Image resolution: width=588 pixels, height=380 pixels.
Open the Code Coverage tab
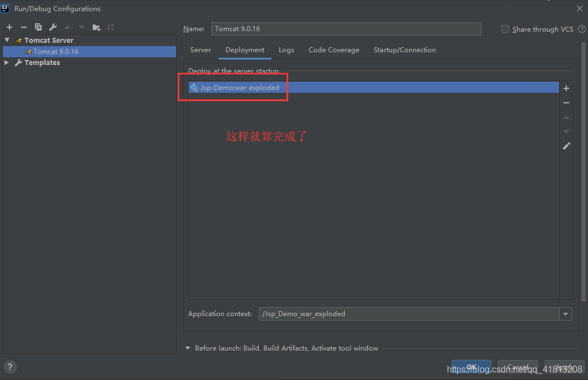pos(334,49)
